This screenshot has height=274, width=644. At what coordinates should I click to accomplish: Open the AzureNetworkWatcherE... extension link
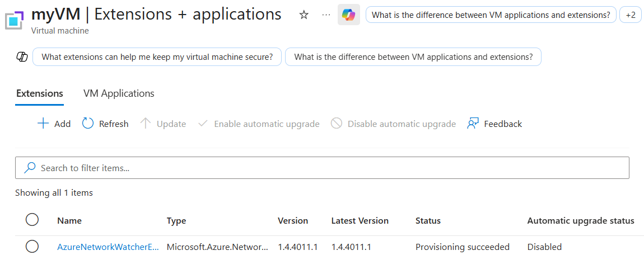108,247
